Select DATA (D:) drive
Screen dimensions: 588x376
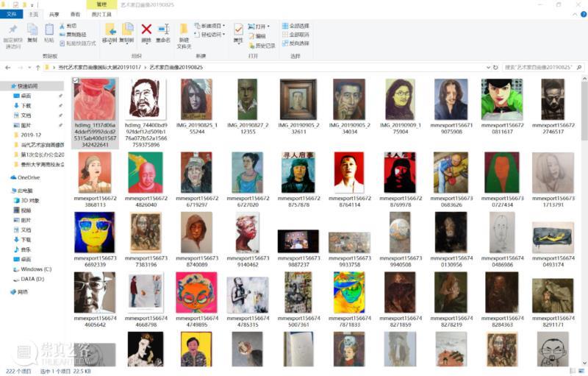pyautogui.click(x=29, y=279)
